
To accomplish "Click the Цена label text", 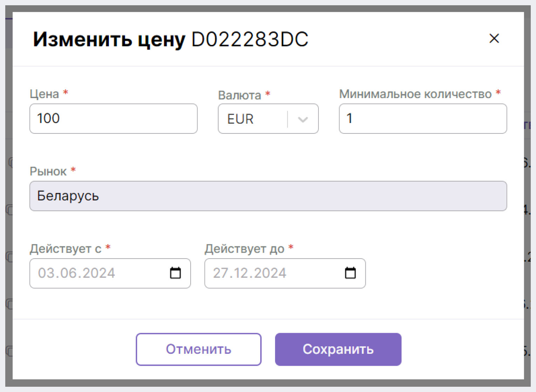I will tap(44, 94).
